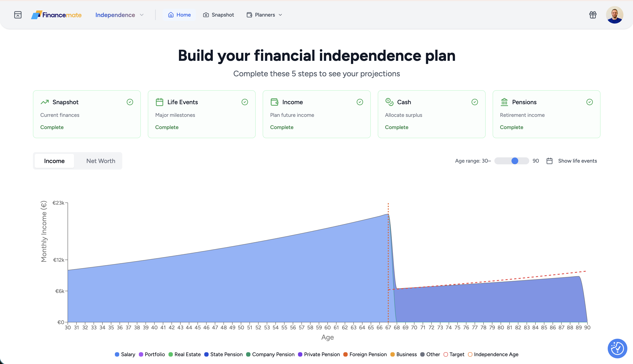The height and width of the screenshot is (364, 633).
Task: Toggle Show life events
Action: pyautogui.click(x=577, y=161)
